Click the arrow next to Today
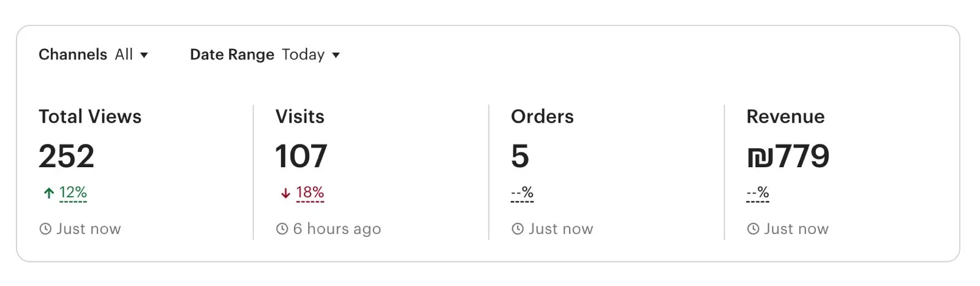This screenshot has width=980, height=286. pyautogui.click(x=336, y=55)
